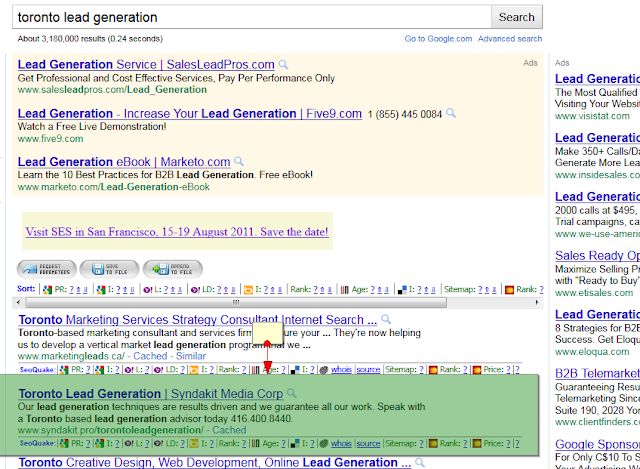Open the sidebar Lead Generation ad for eloqua.com
Viewport: 640px width, 469px height.
tap(597, 314)
